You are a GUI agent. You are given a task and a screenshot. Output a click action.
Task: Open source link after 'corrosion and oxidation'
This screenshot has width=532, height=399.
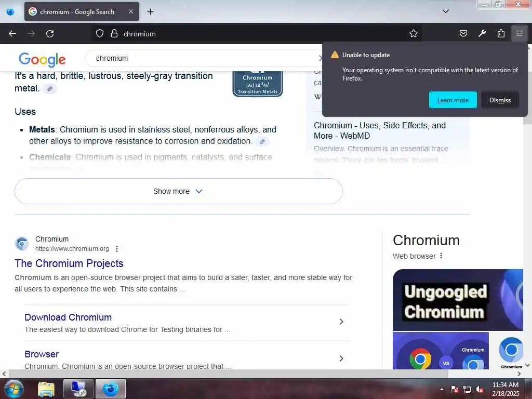(x=262, y=141)
